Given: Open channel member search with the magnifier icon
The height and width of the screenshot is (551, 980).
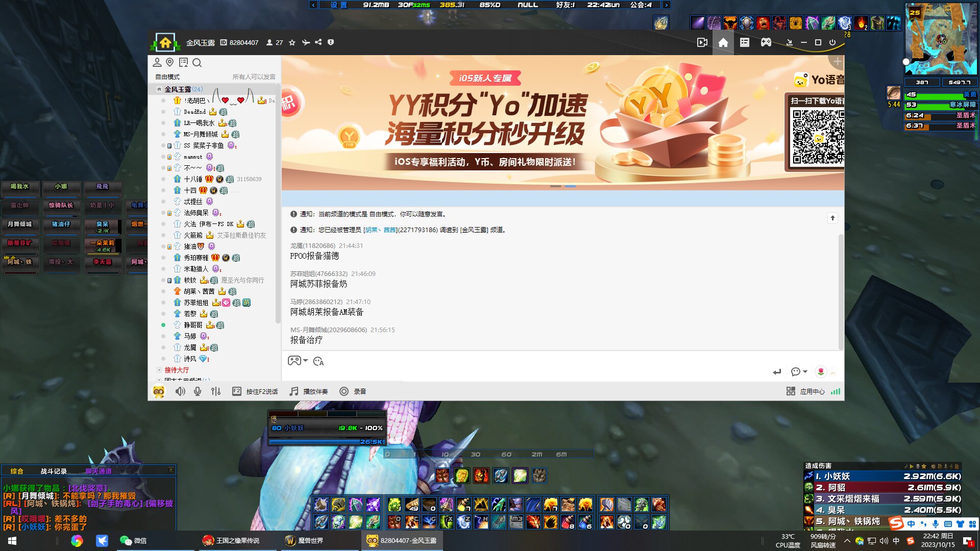Looking at the screenshot, I should pyautogui.click(x=197, y=63).
